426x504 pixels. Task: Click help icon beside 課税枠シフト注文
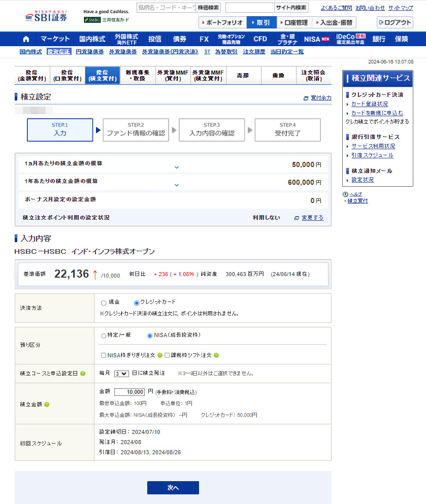click(x=216, y=355)
